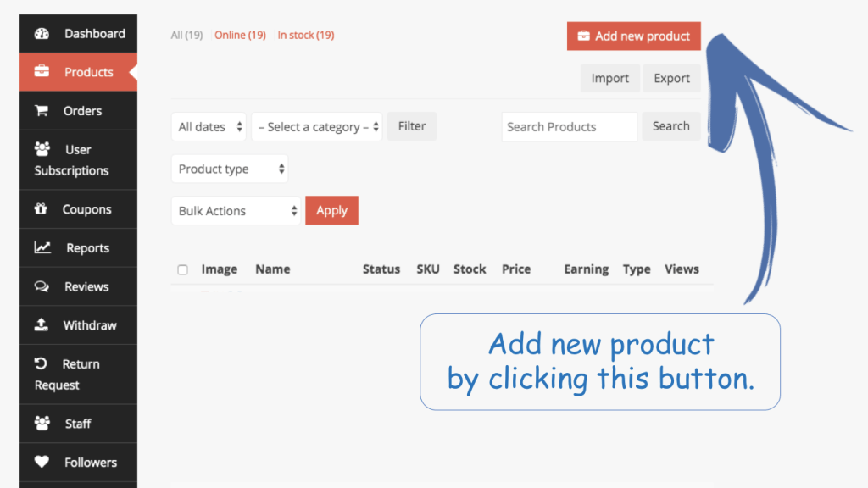The image size is (868, 488).
Task: Open the All dates dropdown
Action: tap(209, 127)
